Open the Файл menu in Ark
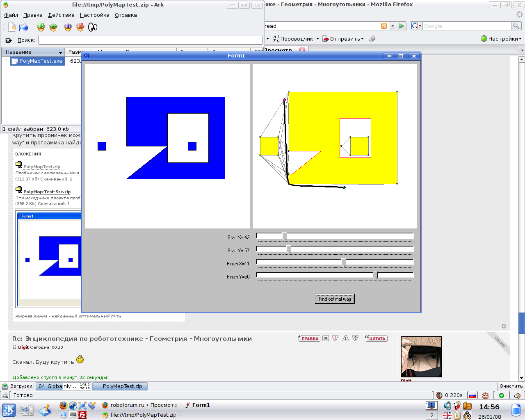The height and width of the screenshot is (420, 525). pos(11,15)
